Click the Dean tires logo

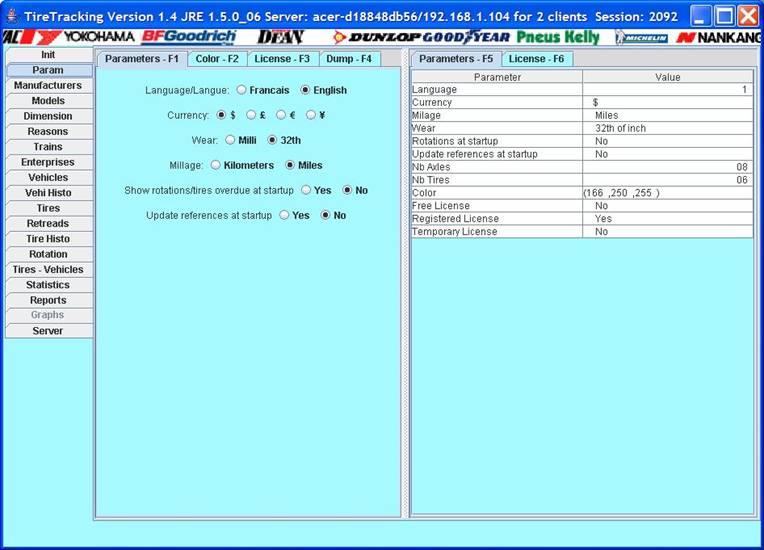pyautogui.click(x=280, y=37)
